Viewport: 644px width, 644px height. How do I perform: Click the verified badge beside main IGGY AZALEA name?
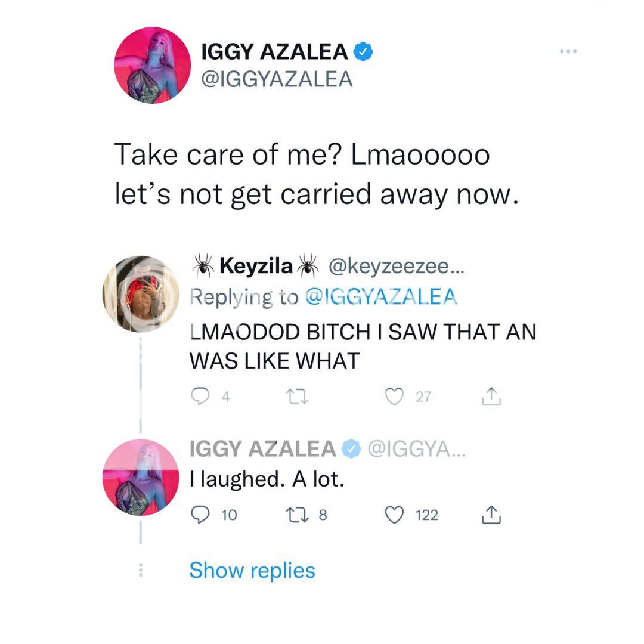pyautogui.click(x=364, y=52)
